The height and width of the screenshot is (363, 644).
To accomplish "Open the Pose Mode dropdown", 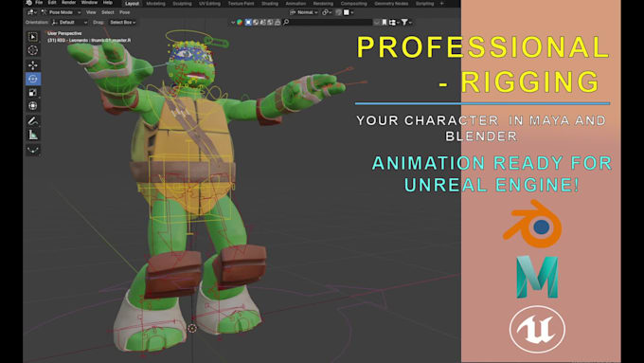I will pos(61,12).
